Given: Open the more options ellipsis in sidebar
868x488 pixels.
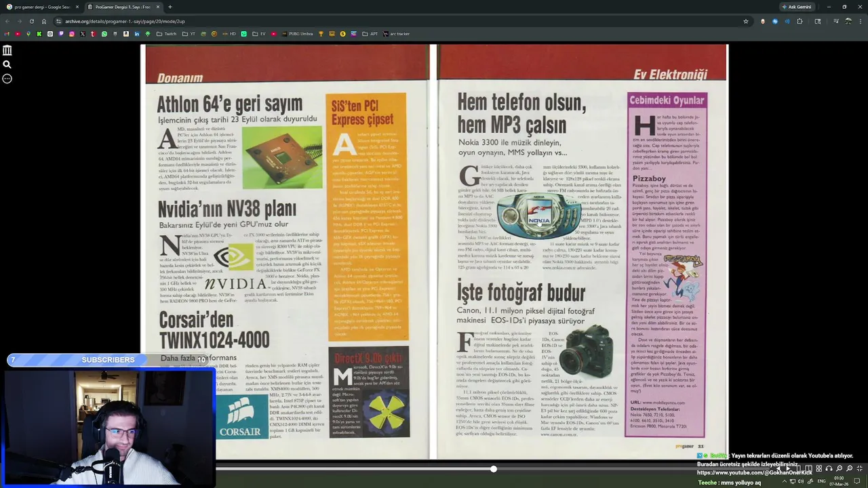Looking at the screenshot, I should click(7, 79).
